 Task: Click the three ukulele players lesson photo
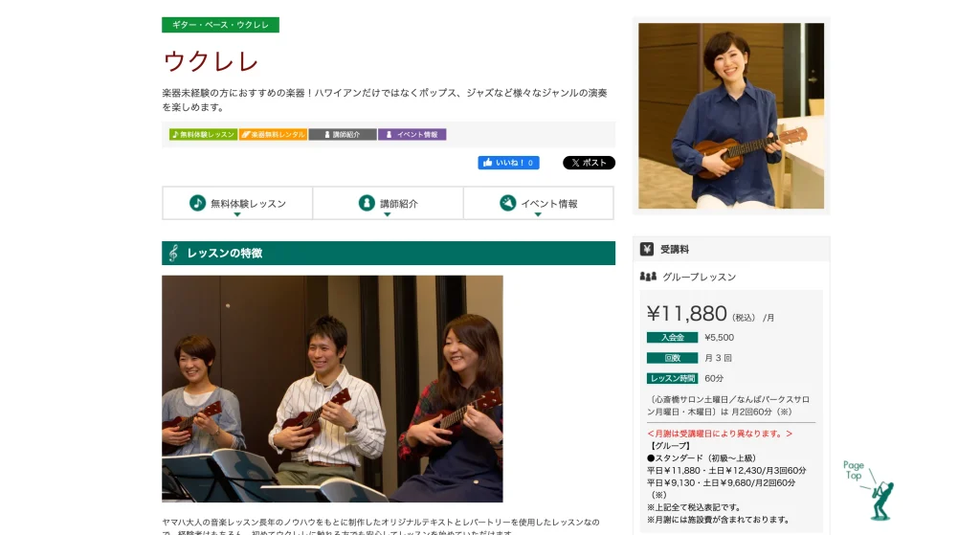pyautogui.click(x=332, y=389)
